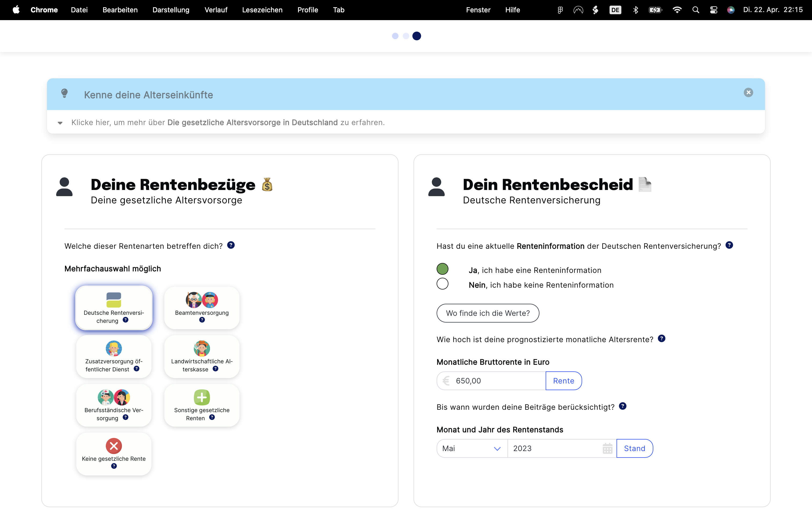The image size is (812, 527).
Task: Dismiss the Kenne deine Alterseinkünfte banner
Action: (x=748, y=93)
